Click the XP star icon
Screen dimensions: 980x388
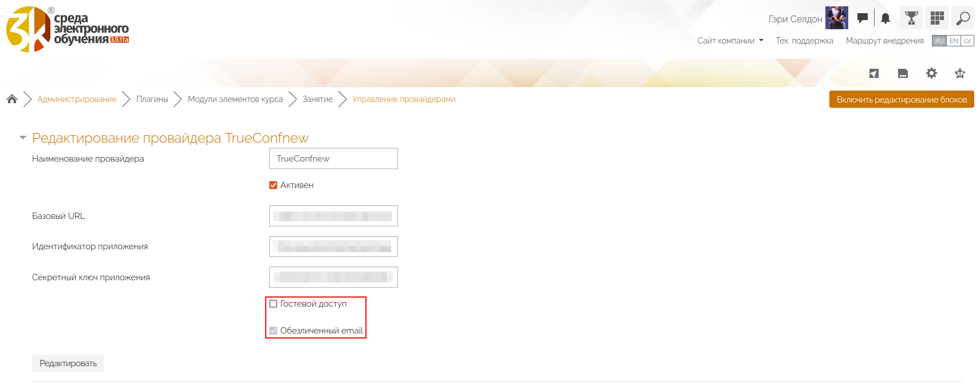click(960, 73)
